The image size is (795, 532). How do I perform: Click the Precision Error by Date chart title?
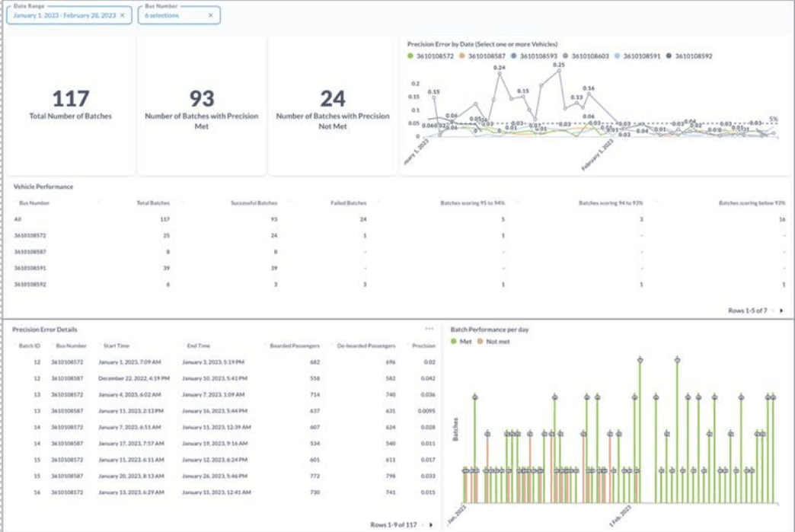tap(482, 44)
